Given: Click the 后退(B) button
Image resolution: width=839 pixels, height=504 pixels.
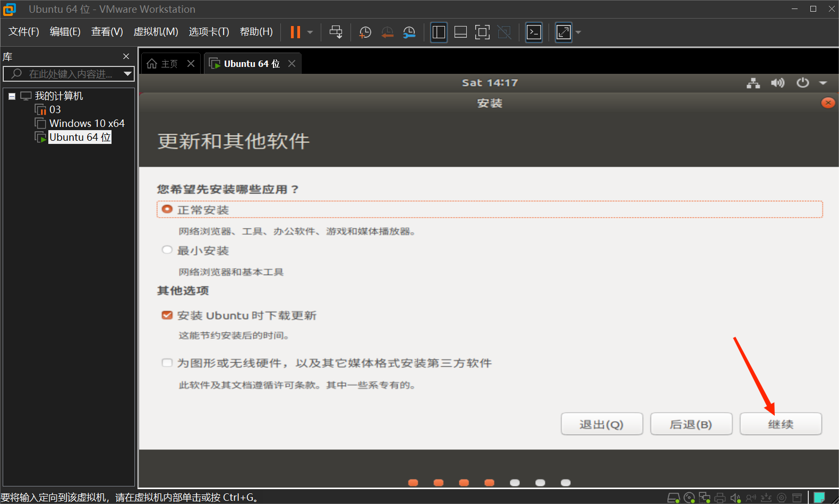Looking at the screenshot, I should point(691,424).
